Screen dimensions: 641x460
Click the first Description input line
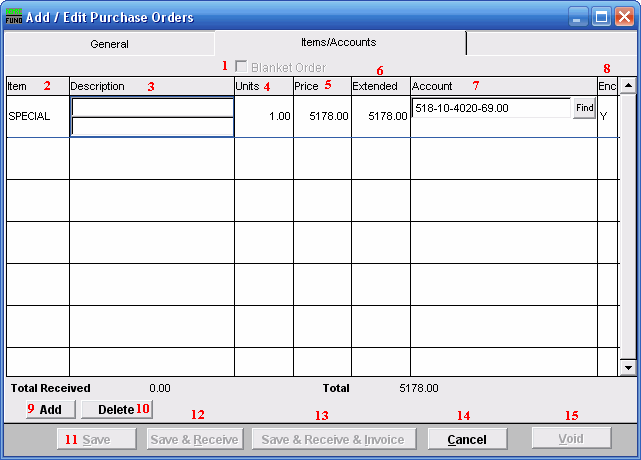(152, 107)
